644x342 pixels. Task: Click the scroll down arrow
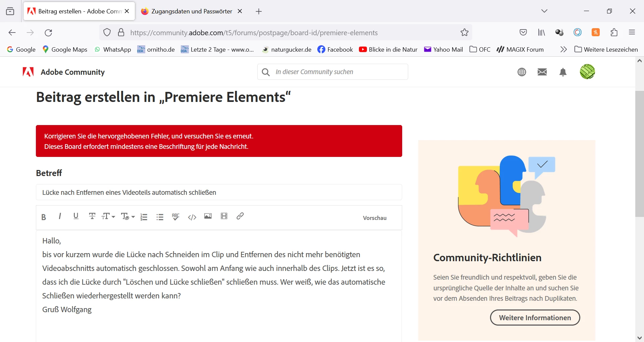pos(640,338)
